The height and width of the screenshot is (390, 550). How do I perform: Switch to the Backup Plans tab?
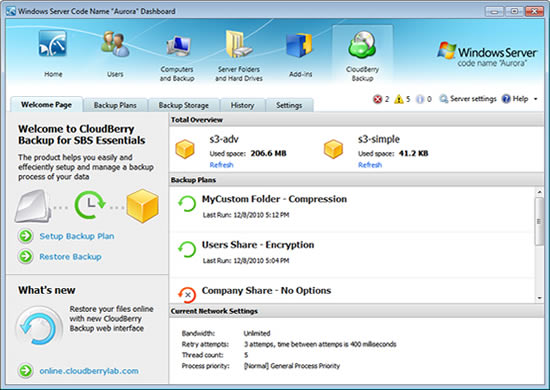coord(115,105)
